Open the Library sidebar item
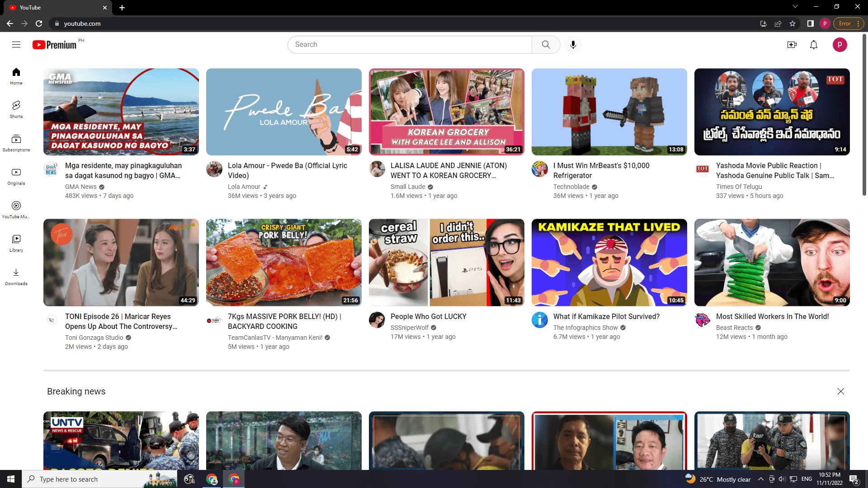 click(16, 244)
